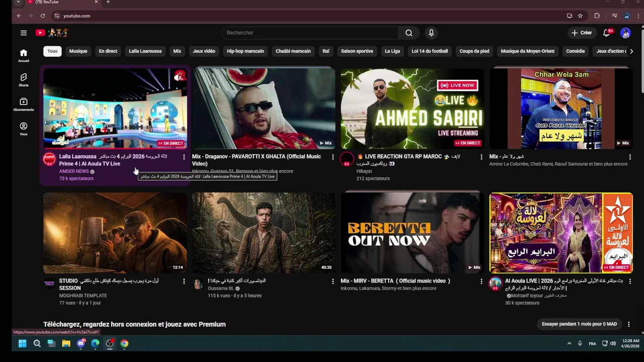Open Vous in the sidebar
The image size is (644, 362).
(23, 129)
